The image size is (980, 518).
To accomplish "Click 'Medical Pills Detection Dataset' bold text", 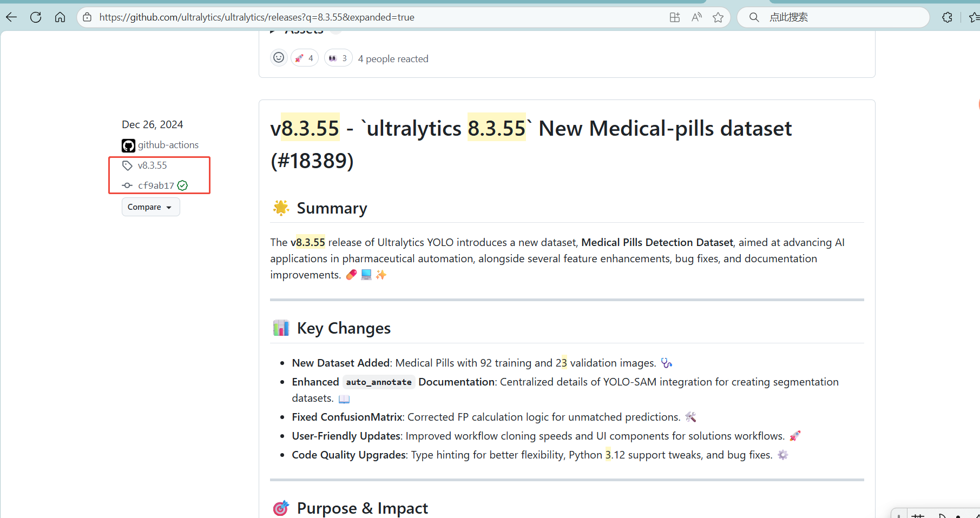I will (x=657, y=242).
